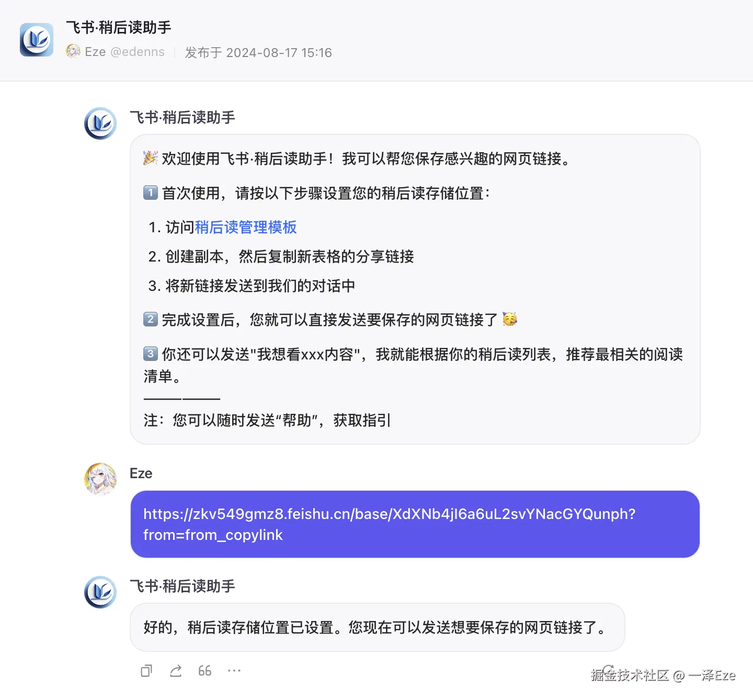Open the 稍后读管理模板 link

246,227
